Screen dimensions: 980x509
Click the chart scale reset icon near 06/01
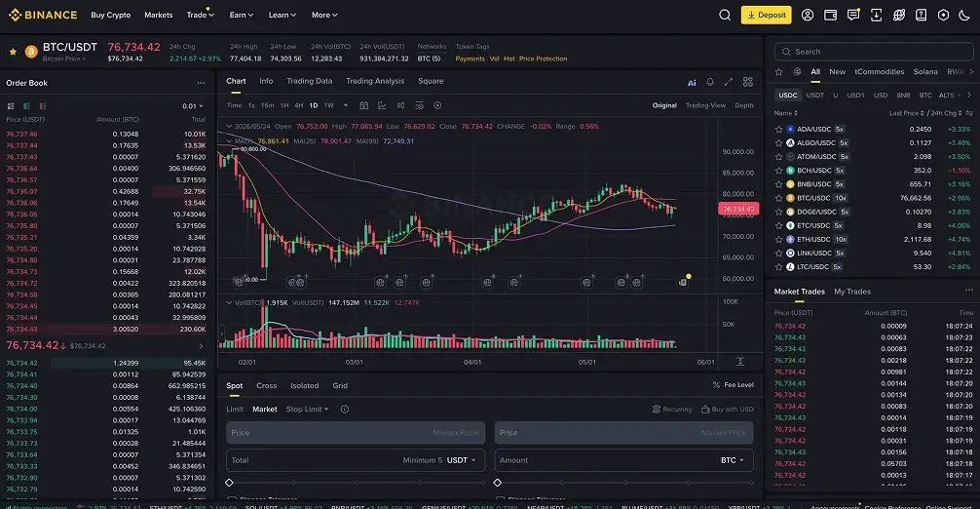click(740, 362)
